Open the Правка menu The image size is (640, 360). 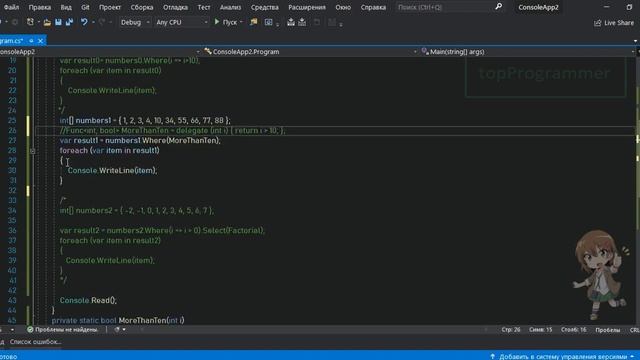click(x=40, y=7)
